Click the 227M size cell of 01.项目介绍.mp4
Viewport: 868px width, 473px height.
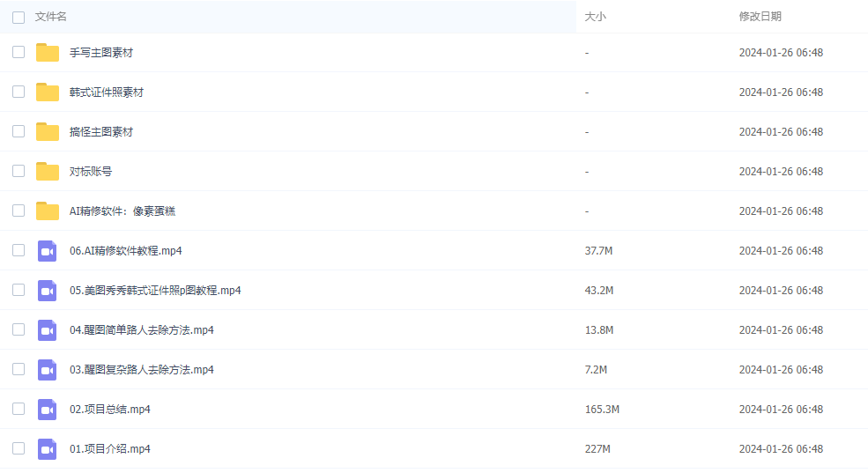tap(598, 449)
